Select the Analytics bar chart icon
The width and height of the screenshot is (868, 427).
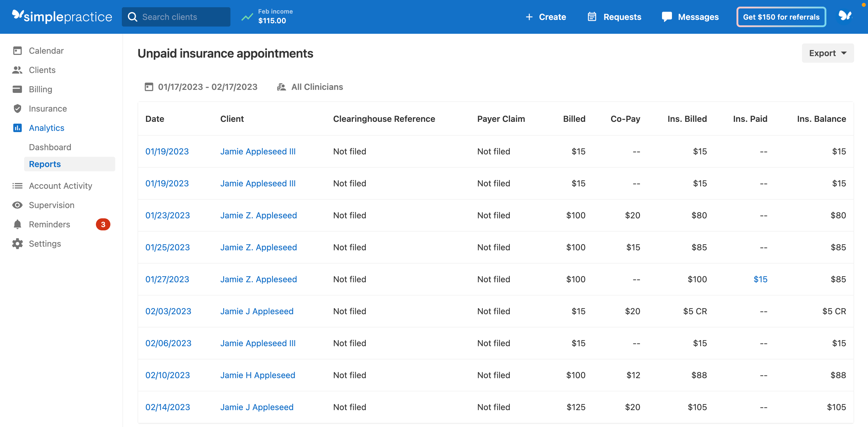point(17,128)
